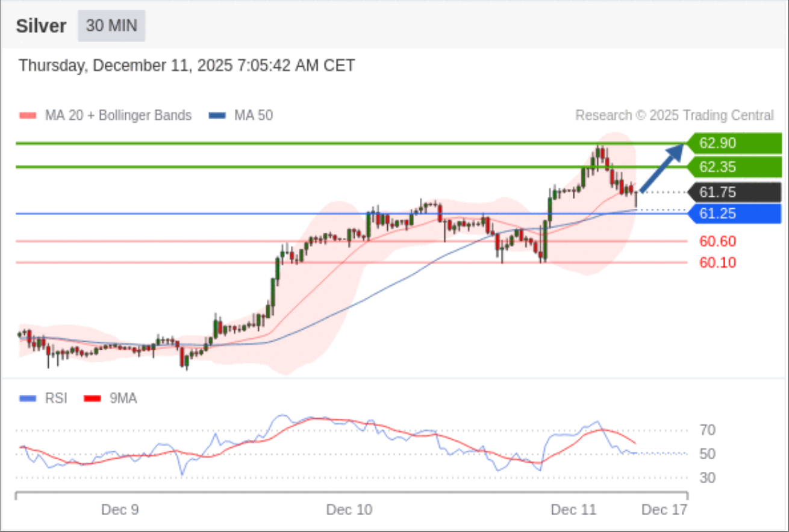The image size is (789, 532).
Task: Click the RSI 70 level label
Action: (x=708, y=430)
